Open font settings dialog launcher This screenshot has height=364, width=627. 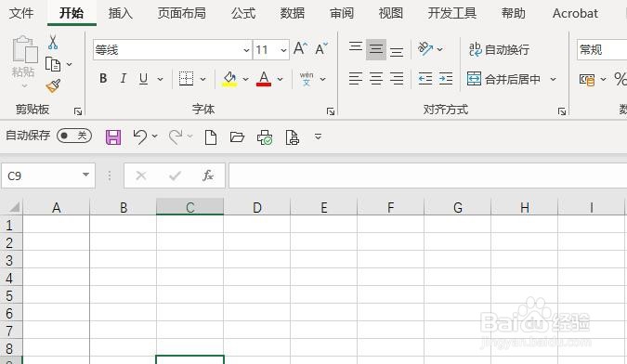(x=331, y=111)
